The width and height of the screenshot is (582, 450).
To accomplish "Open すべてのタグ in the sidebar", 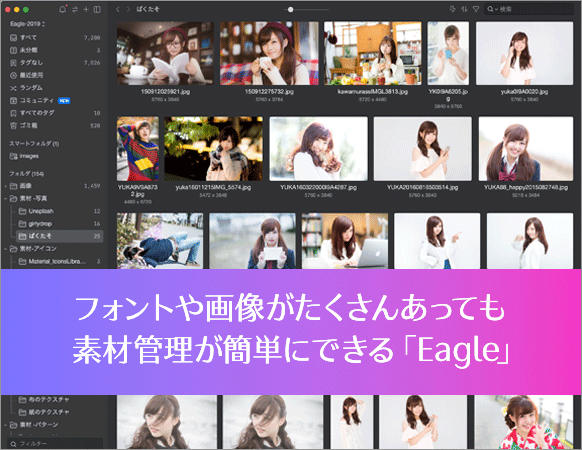I will coord(55,113).
